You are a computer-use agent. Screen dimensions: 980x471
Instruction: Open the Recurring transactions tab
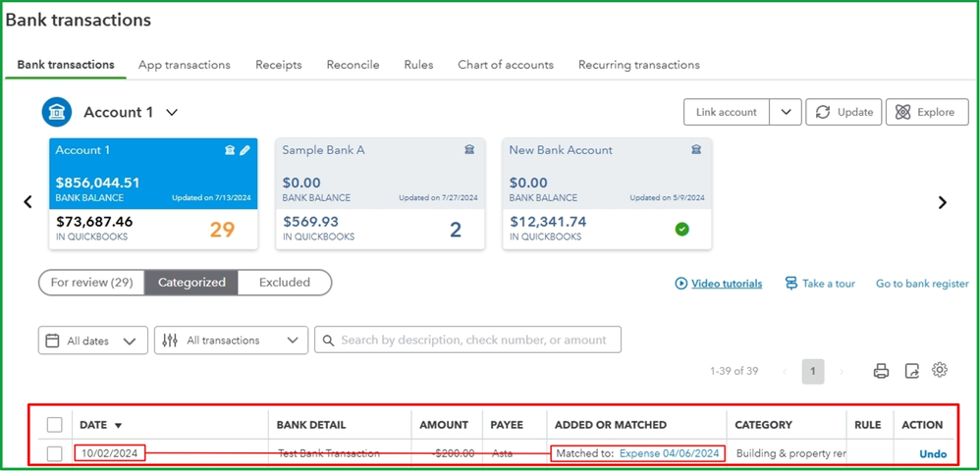click(x=638, y=65)
